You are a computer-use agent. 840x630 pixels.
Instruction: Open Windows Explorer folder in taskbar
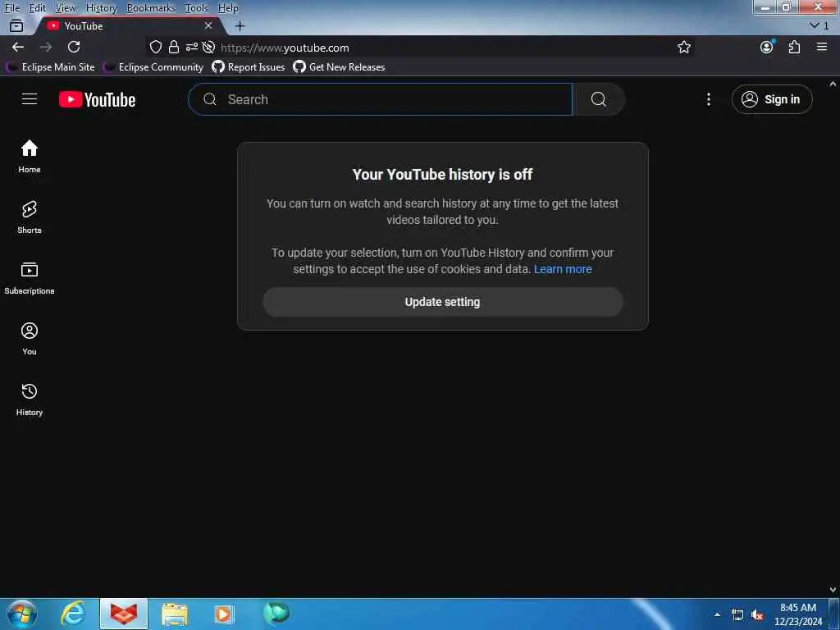click(x=175, y=614)
